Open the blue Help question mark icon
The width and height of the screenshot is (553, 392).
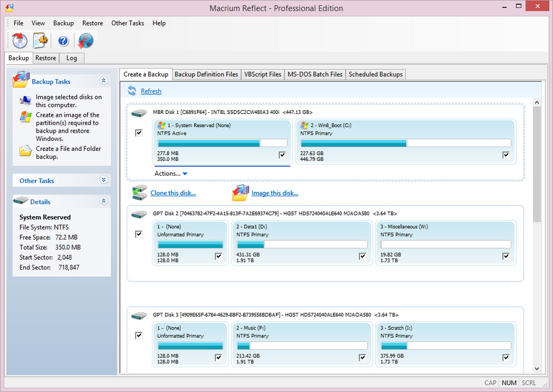(63, 41)
